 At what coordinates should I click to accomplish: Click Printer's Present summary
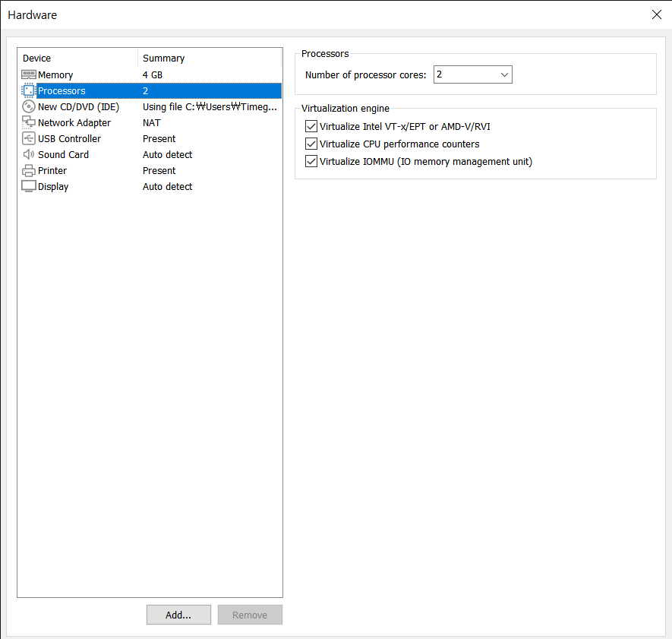pos(159,171)
